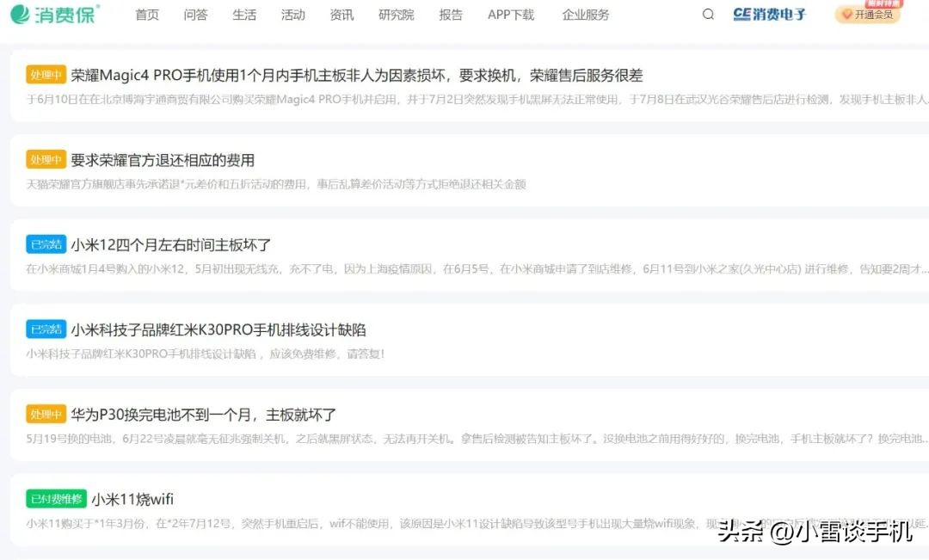
Task: Click the CE消费电子 logo
Action: [769, 15]
